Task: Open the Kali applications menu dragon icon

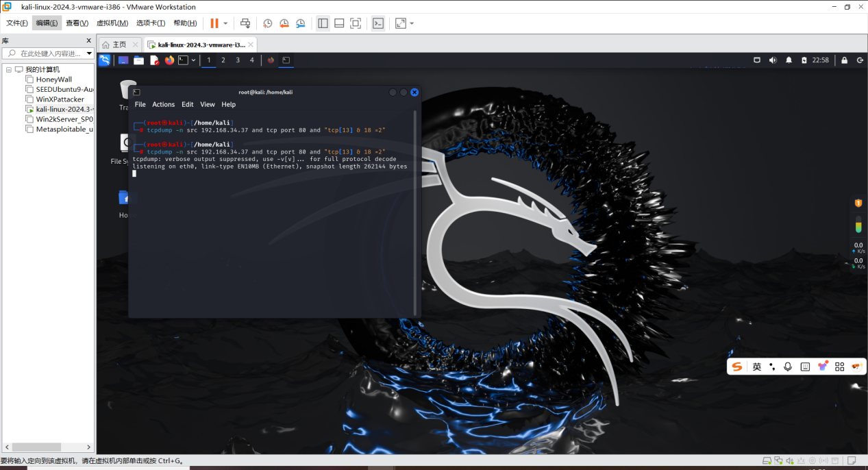Action: (104, 60)
